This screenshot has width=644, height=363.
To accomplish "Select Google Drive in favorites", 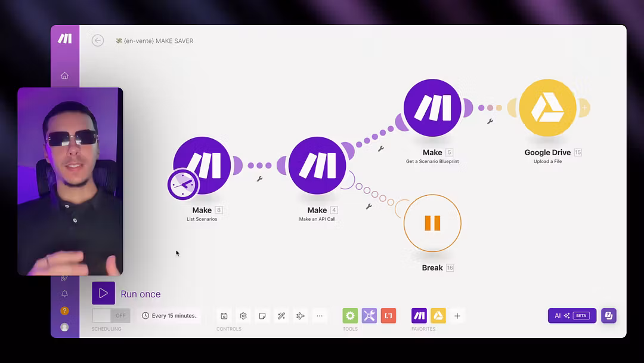I will (x=438, y=316).
